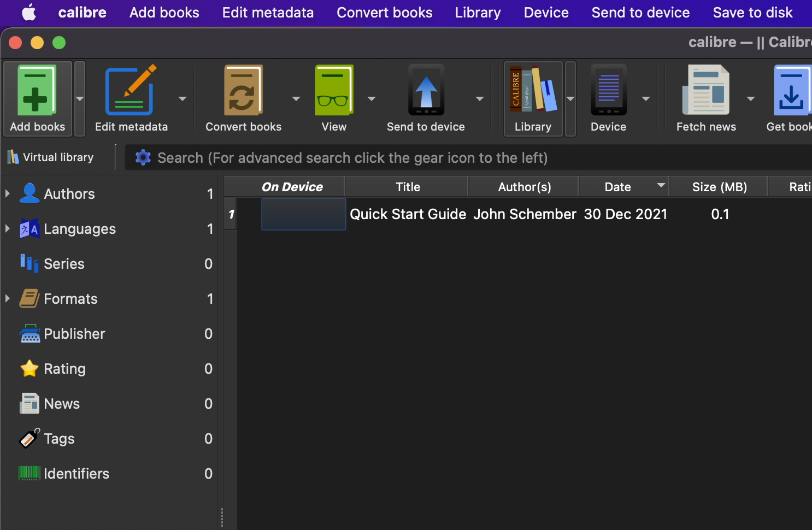The width and height of the screenshot is (812, 530).
Task: Expand the Formats tree category
Action: pos(8,298)
